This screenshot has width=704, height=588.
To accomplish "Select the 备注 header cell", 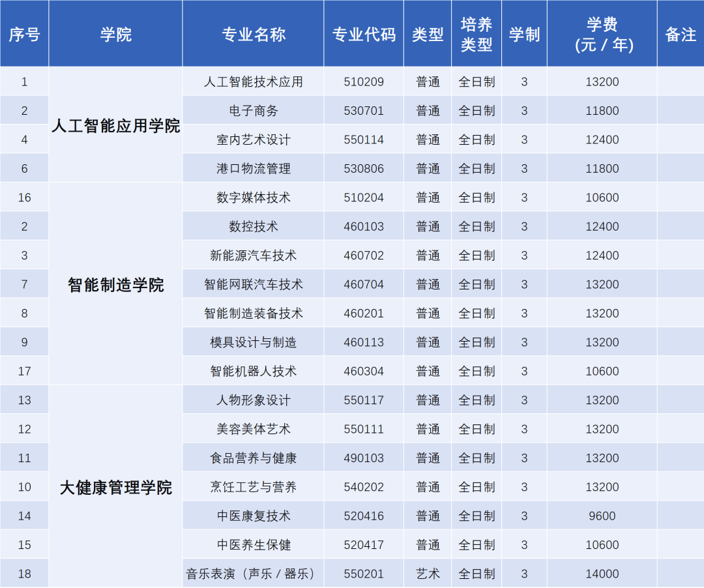I will click(681, 34).
